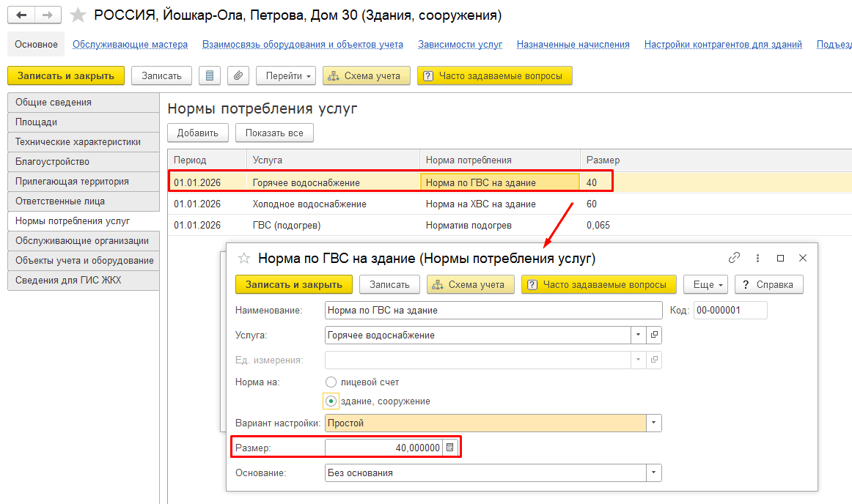Add building card to favorites star

[x=78, y=15]
